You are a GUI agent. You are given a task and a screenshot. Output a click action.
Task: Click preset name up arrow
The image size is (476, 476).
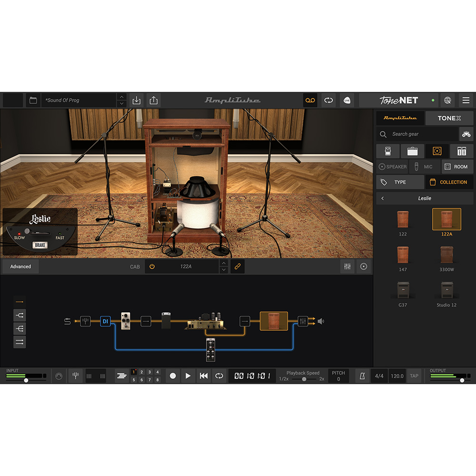click(x=121, y=97)
